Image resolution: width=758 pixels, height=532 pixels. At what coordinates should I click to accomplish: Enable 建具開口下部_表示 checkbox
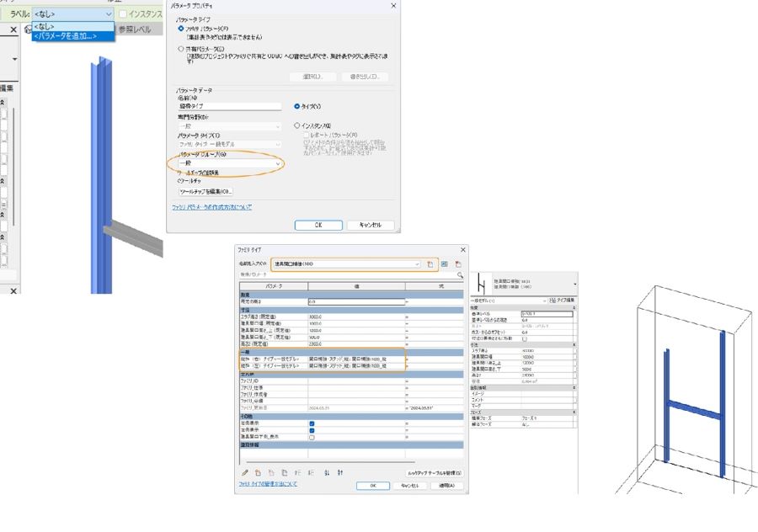pos(312,438)
